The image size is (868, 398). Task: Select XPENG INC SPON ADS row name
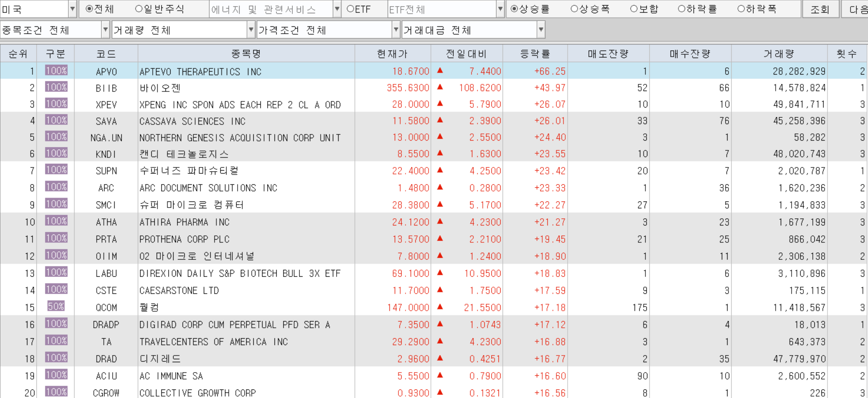coord(240,105)
